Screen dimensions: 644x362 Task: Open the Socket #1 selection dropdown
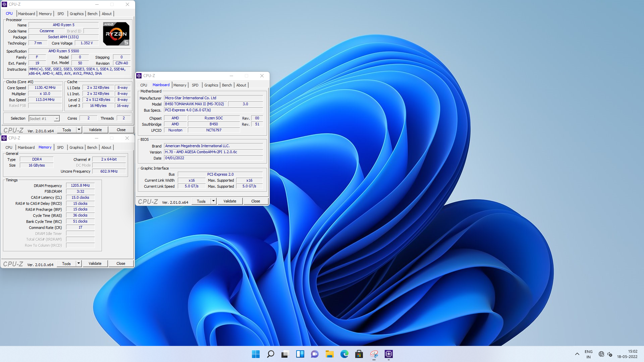point(44,119)
